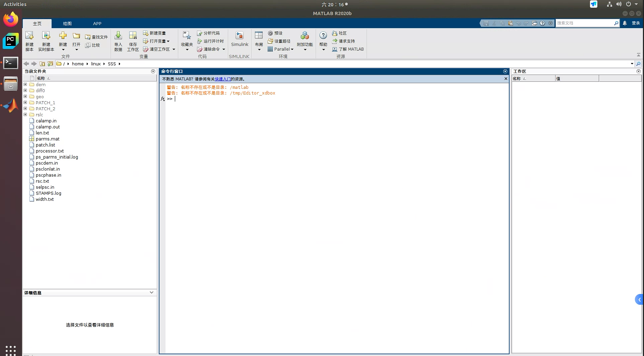
Task: Select the calamp.in file
Action: click(46, 121)
